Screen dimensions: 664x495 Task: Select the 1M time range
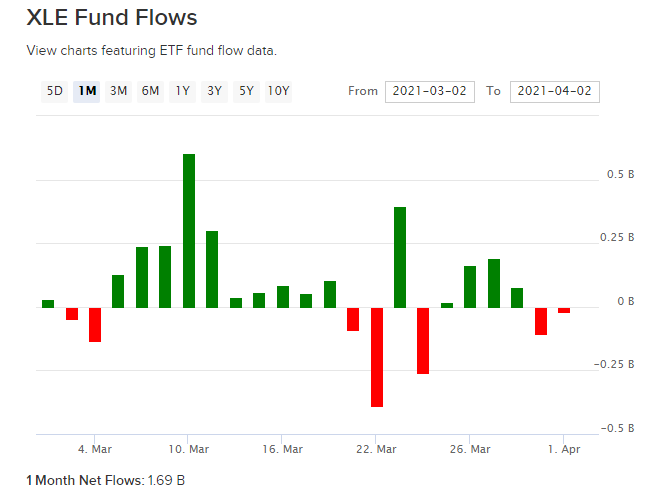point(87,91)
